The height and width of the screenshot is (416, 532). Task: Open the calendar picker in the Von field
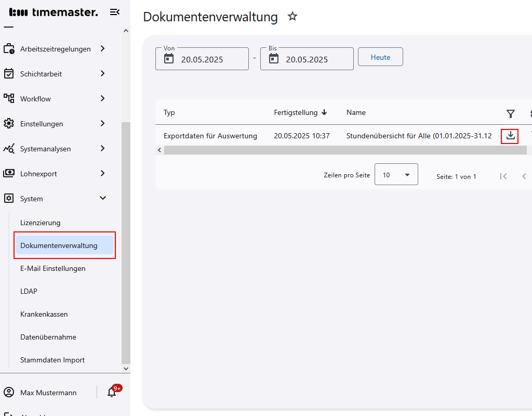click(x=168, y=59)
